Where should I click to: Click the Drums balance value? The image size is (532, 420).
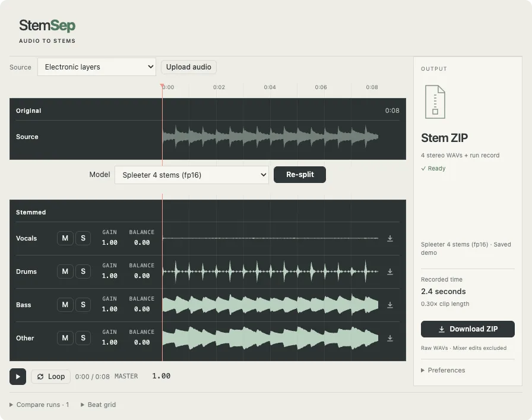point(142,276)
